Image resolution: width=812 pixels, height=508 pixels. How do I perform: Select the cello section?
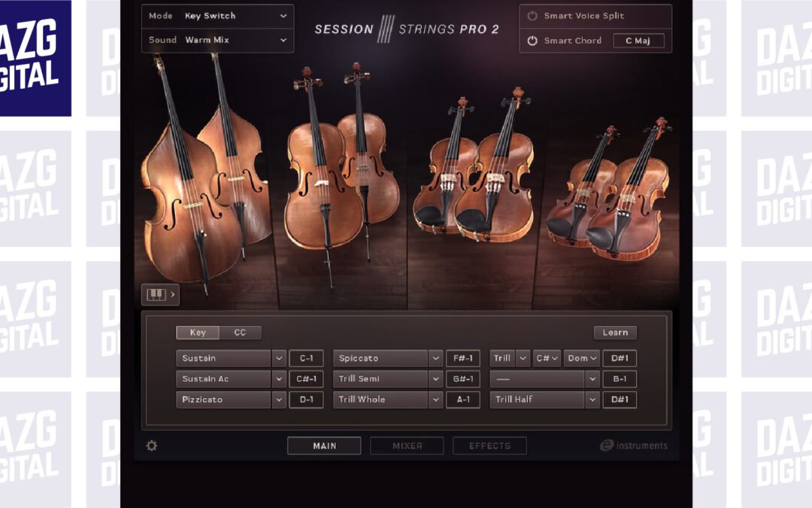[x=342, y=176]
